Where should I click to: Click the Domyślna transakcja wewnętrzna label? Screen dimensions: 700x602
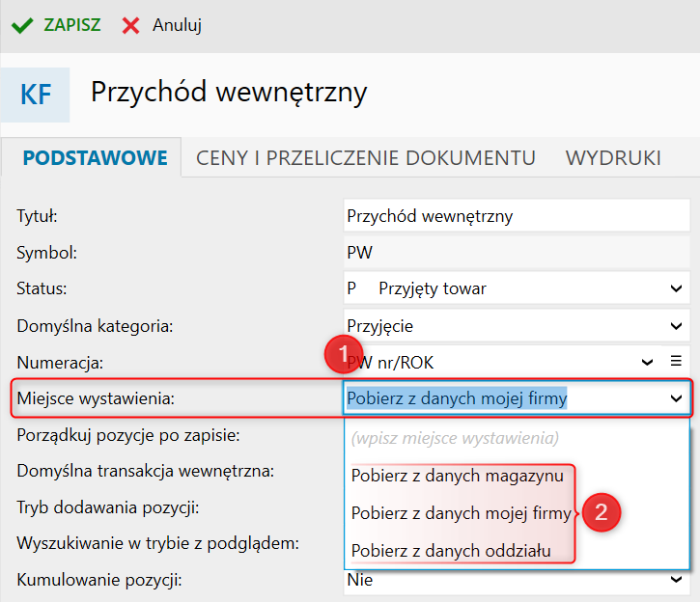point(145,471)
